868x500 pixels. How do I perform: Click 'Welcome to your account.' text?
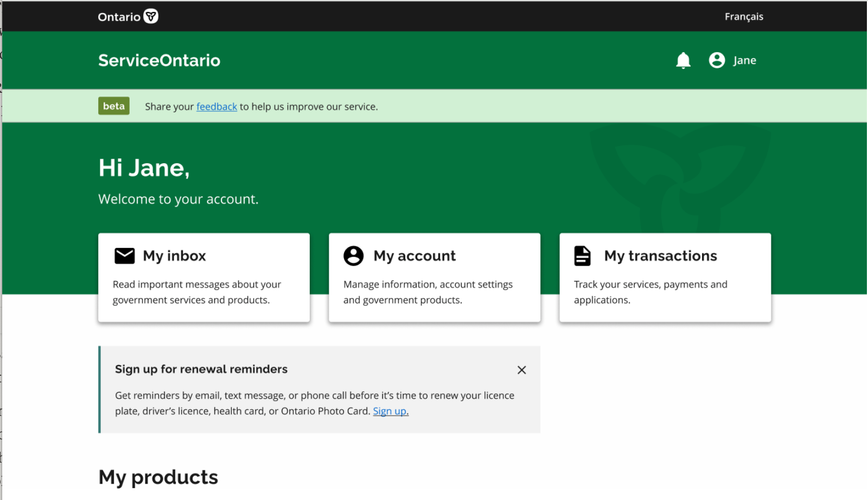178,199
